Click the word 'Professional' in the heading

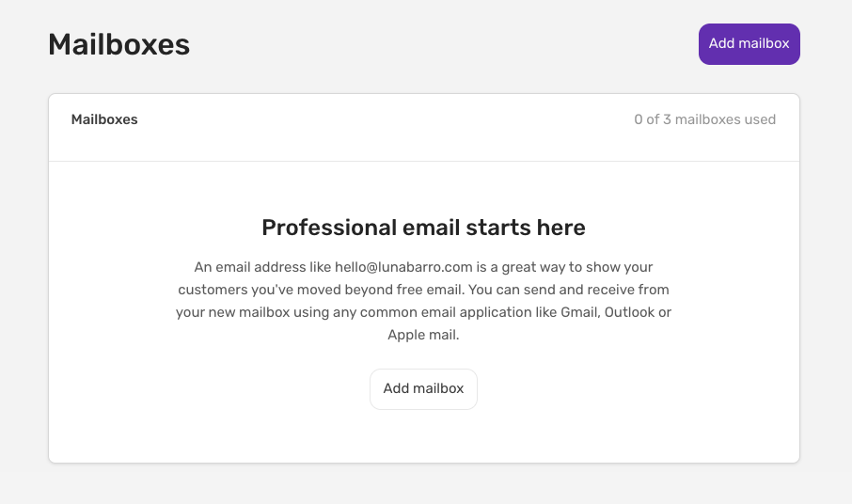click(x=329, y=228)
